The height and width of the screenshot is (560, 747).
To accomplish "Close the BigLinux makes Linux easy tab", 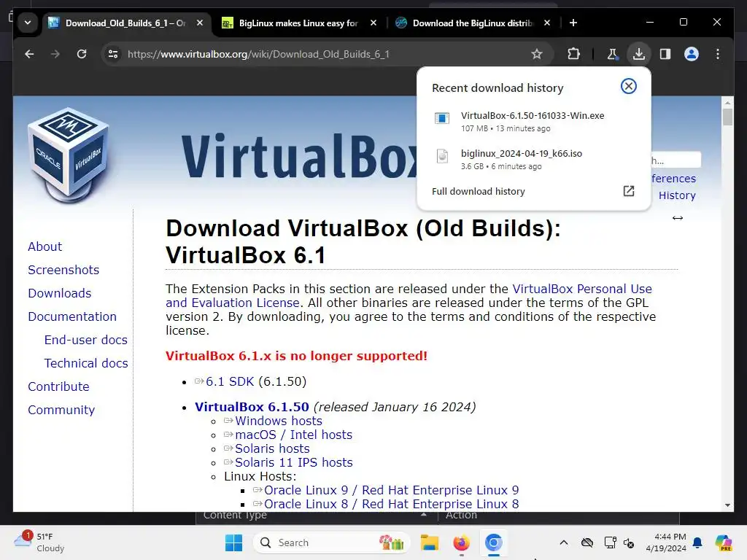I will 373,23.
